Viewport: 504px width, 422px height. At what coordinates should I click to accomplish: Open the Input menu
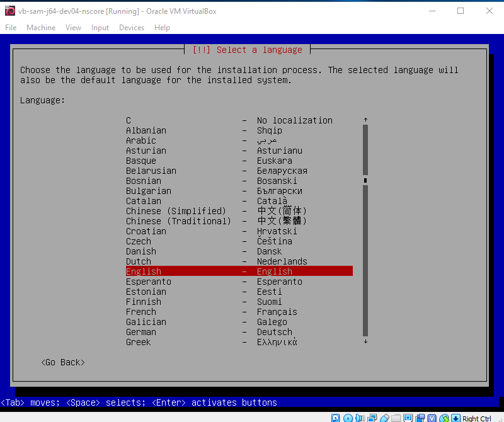click(x=100, y=28)
